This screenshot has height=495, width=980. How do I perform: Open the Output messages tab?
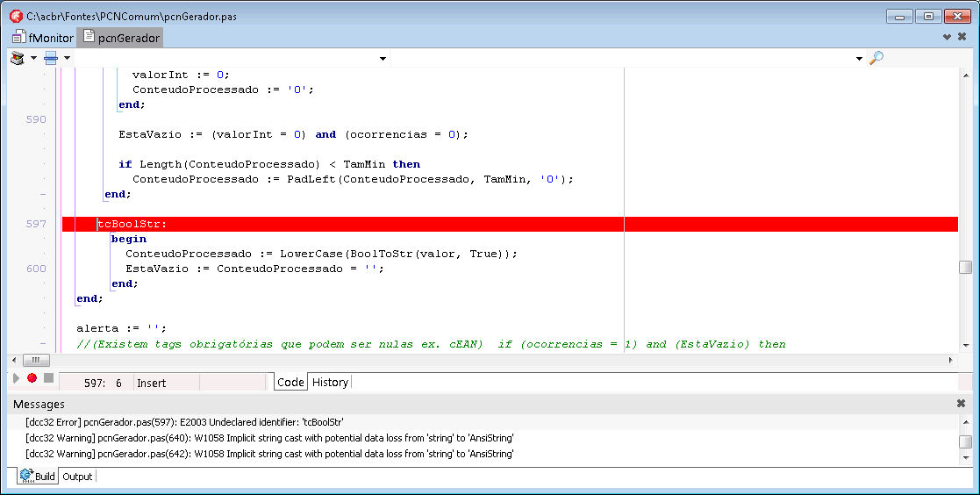(77, 477)
